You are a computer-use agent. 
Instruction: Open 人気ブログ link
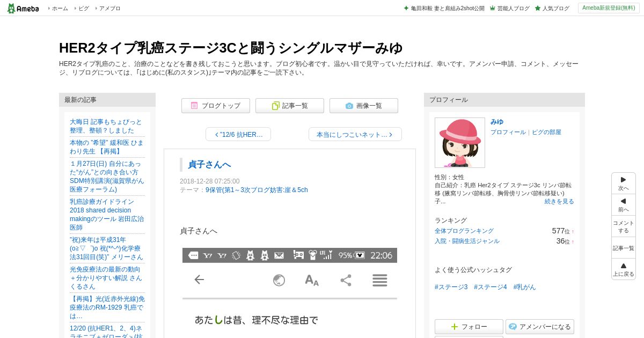point(555,9)
